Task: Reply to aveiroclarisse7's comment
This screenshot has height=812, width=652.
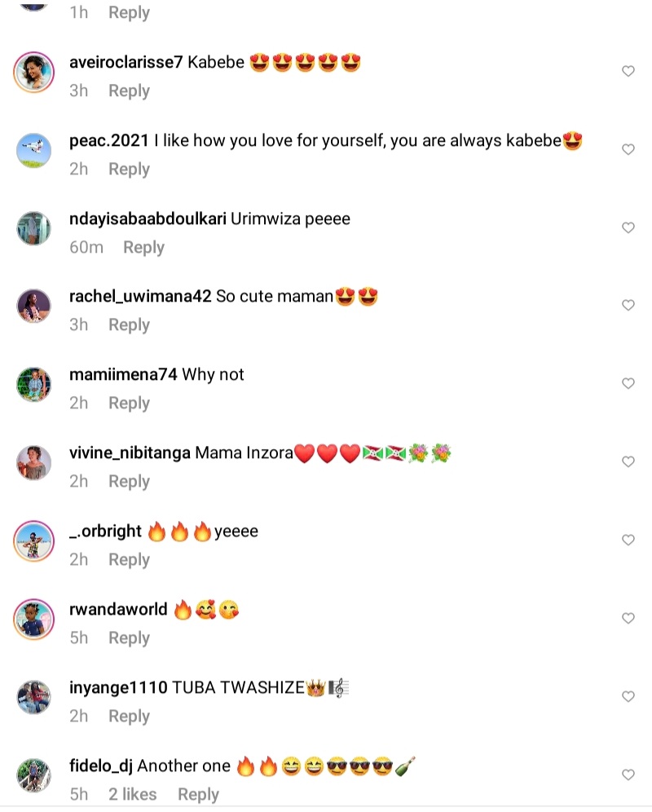Action: pyautogui.click(x=129, y=90)
